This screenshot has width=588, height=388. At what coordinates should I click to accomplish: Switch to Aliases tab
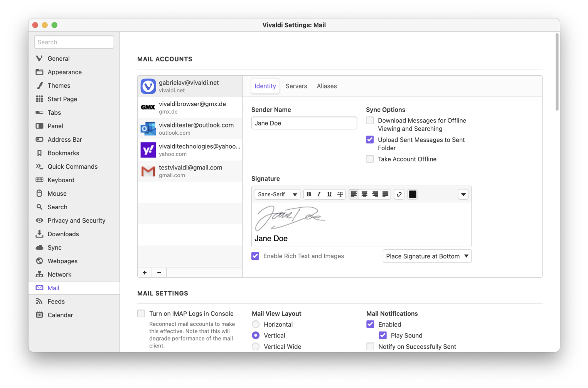[327, 86]
